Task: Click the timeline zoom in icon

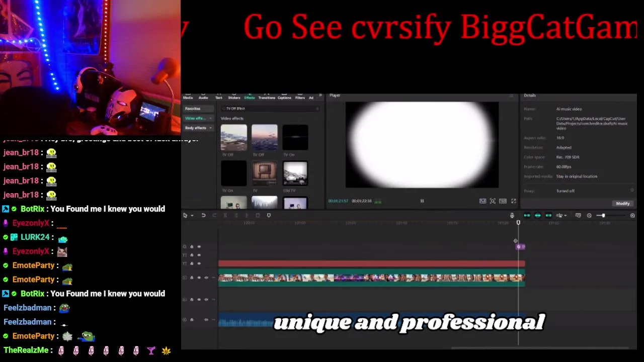Action: click(x=632, y=216)
